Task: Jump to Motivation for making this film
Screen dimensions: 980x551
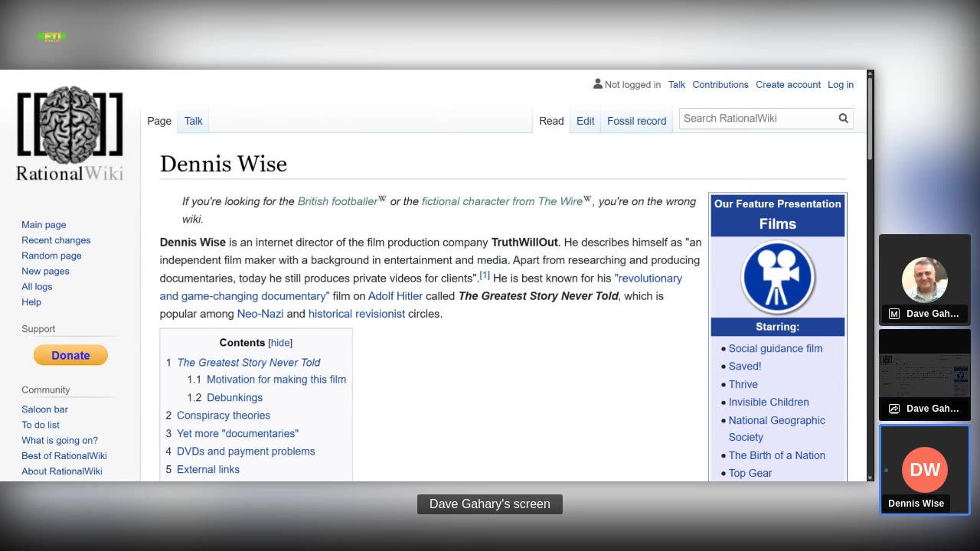Action: click(276, 380)
